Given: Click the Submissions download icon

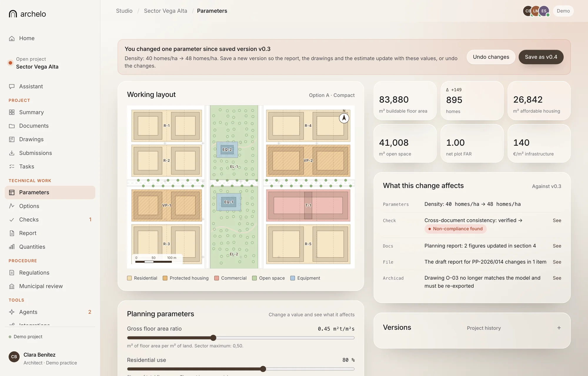Looking at the screenshot, I should [x=12, y=153].
